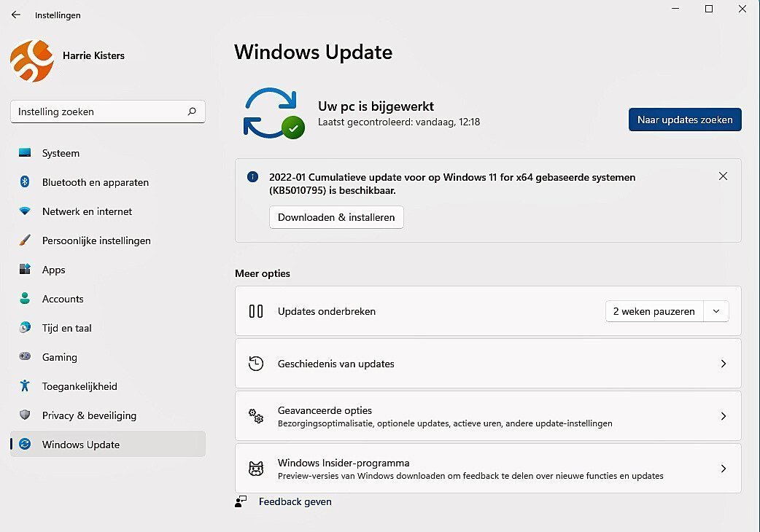Open Harrie Kisters profile avatar
Viewport: 760px width, 532px height.
tap(31, 60)
